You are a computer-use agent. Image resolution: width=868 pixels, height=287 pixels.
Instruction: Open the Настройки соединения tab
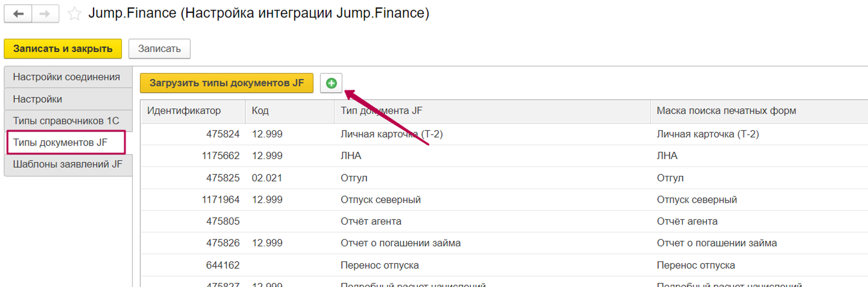click(x=66, y=77)
